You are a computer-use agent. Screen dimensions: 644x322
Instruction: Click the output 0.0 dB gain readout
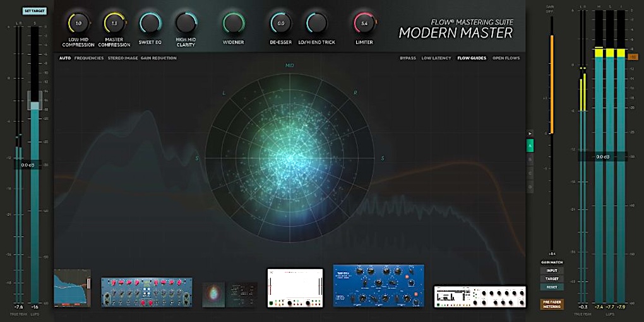602,157
